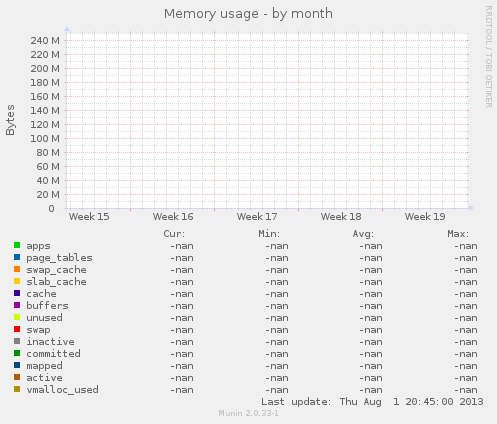
Task: Click the 'Avg:' column header
Action: tap(363, 234)
